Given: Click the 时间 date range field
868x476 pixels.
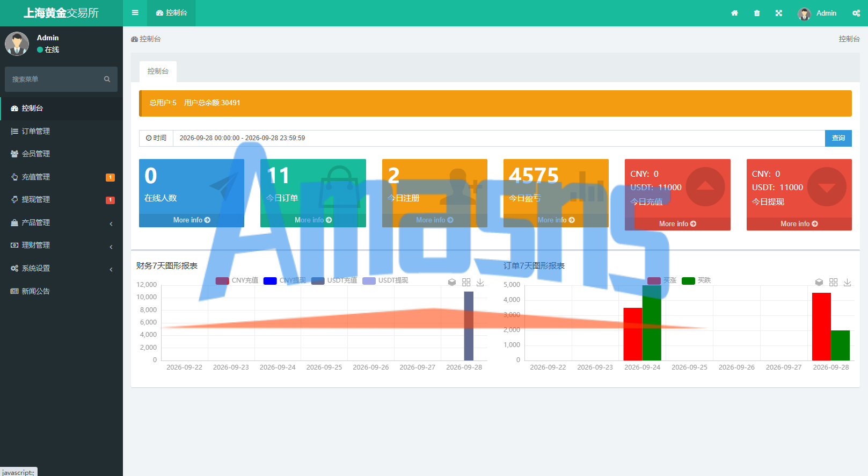Looking at the screenshot, I should pos(499,138).
